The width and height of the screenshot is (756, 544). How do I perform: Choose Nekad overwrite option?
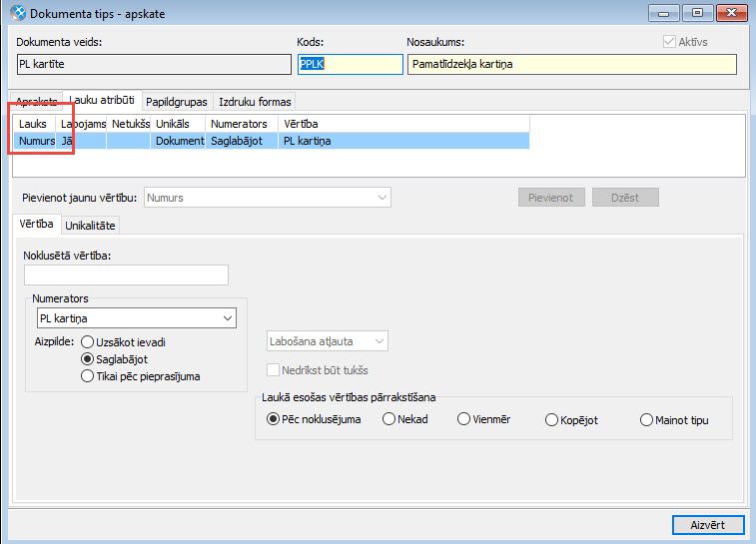click(x=388, y=419)
